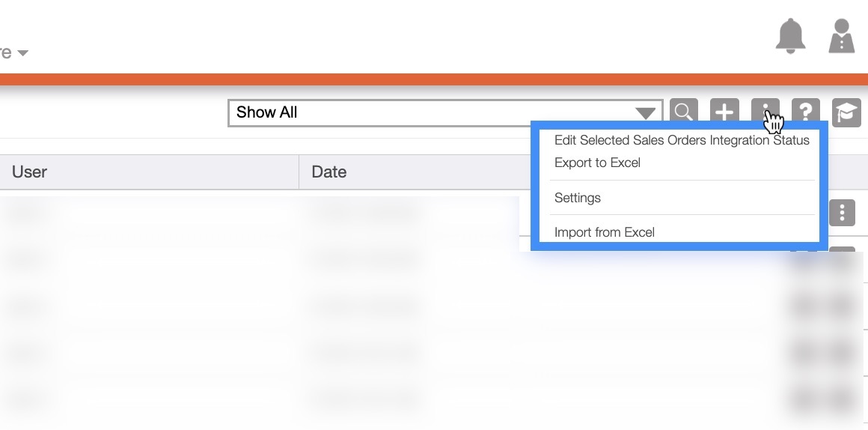Expand the top-left header dropdown caret
Image resolution: width=868 pixels, height=430 pixels.
(22, 53)
